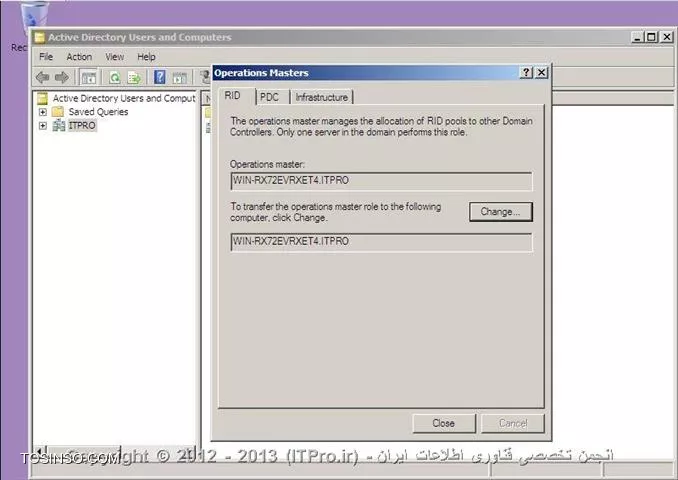678x480 pixels.
Task: Click the Operations master name field
Action: [x=381, y=181]
